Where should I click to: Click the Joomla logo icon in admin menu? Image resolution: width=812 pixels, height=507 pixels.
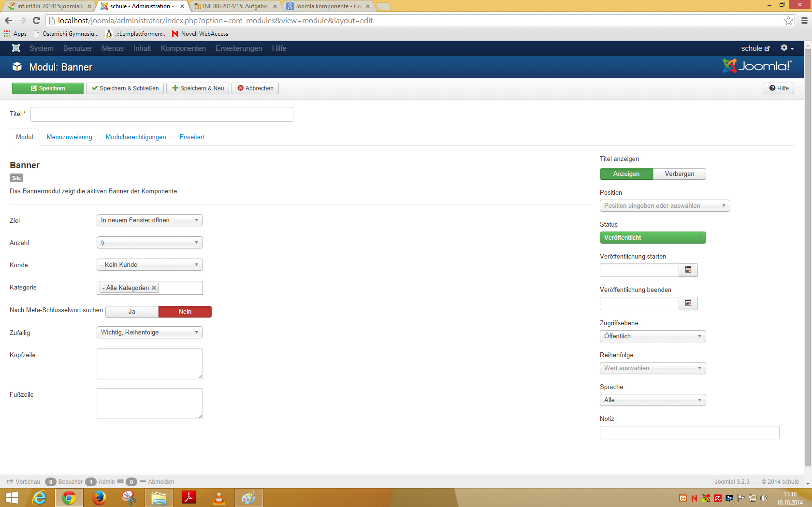click(16, 48)
